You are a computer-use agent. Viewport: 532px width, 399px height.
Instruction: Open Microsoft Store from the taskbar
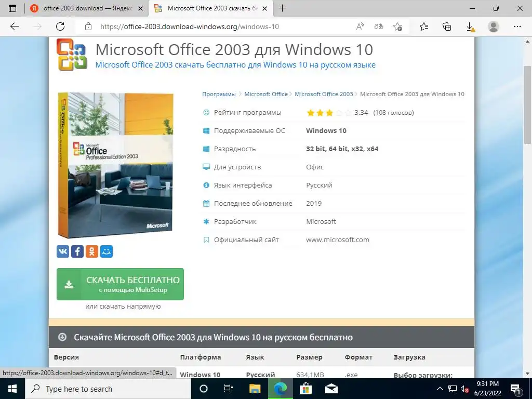pyautogui.click(x=305, y=389)
